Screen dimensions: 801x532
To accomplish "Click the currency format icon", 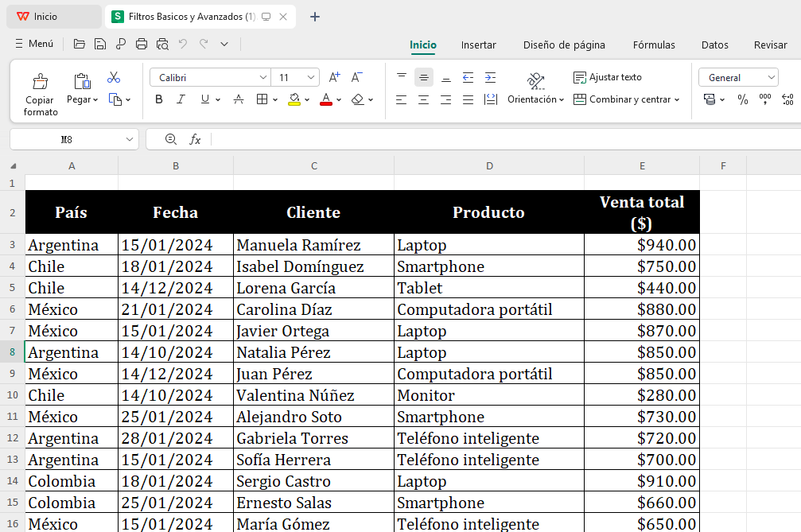I will tap(710, 99).
